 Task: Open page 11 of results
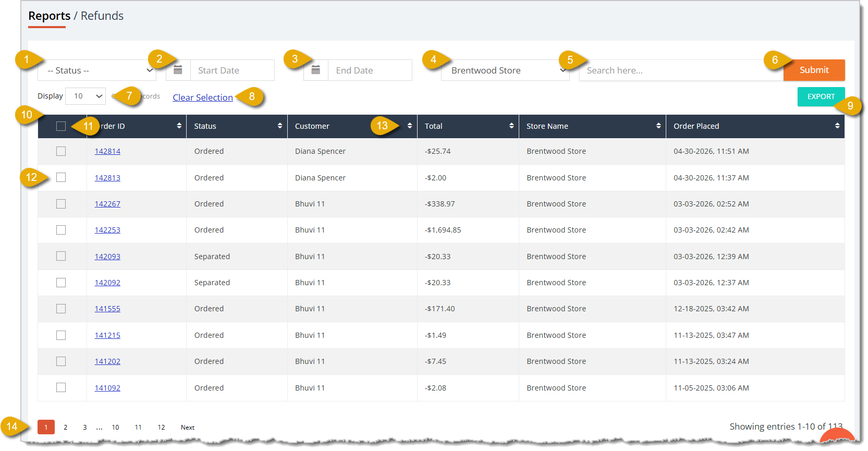(x=138, y=428)
